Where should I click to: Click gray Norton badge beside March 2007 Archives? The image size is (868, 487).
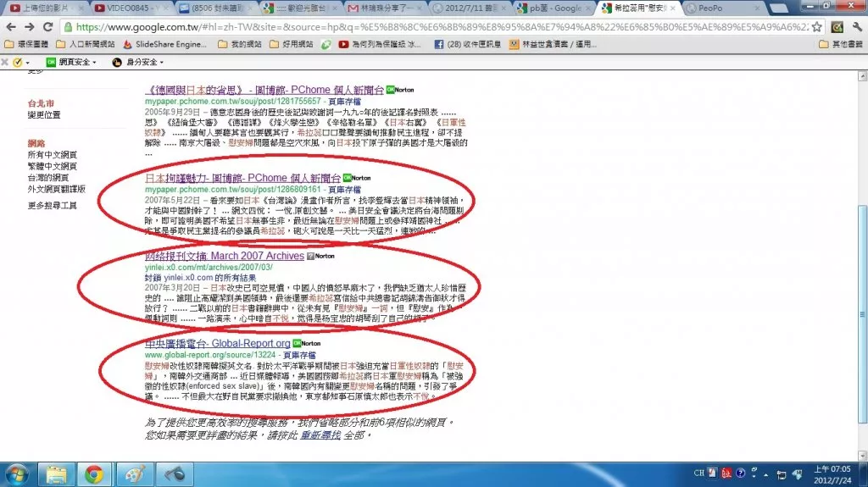tap(320, 256)
